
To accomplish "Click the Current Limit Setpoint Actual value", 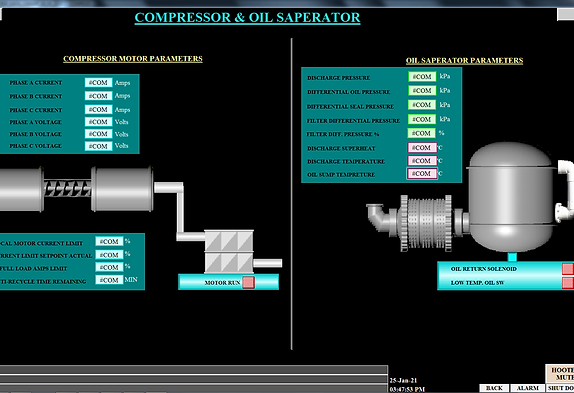I will (109, 255).
